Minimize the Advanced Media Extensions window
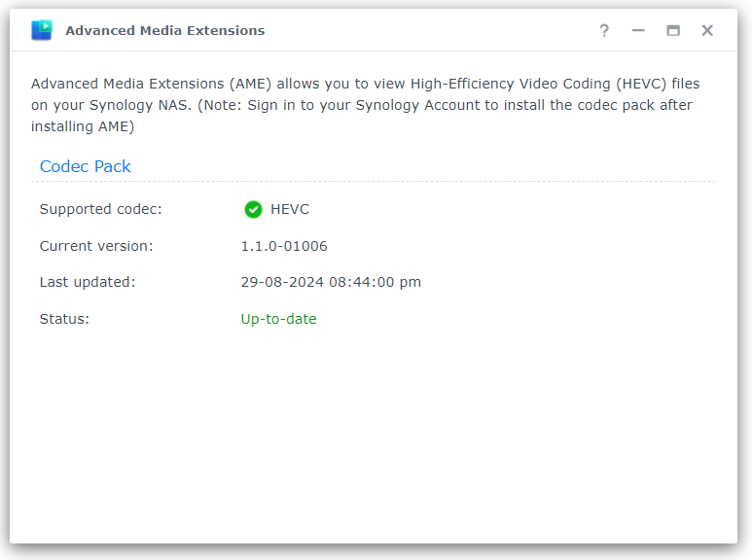Viewport: 752px width, 560px height. point(638,31)
